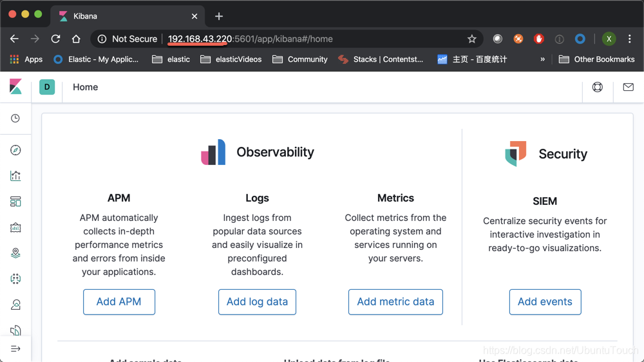Click the SIEM section title
Image resolution: width=644 pixels, height=362 pixels.
545,202
